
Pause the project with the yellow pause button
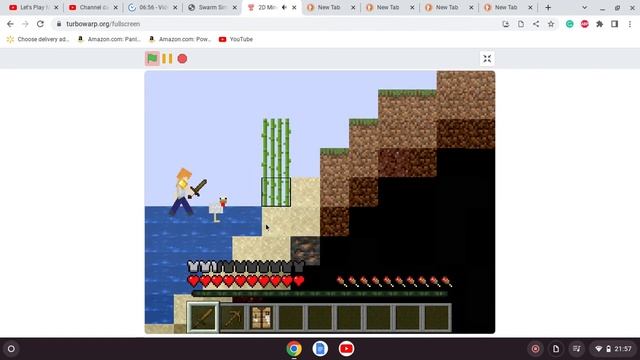(167, 58)
